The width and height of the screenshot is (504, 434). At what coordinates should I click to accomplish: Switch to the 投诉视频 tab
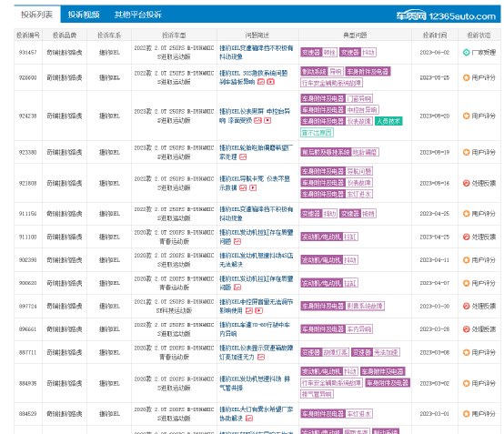click(84, 15)
